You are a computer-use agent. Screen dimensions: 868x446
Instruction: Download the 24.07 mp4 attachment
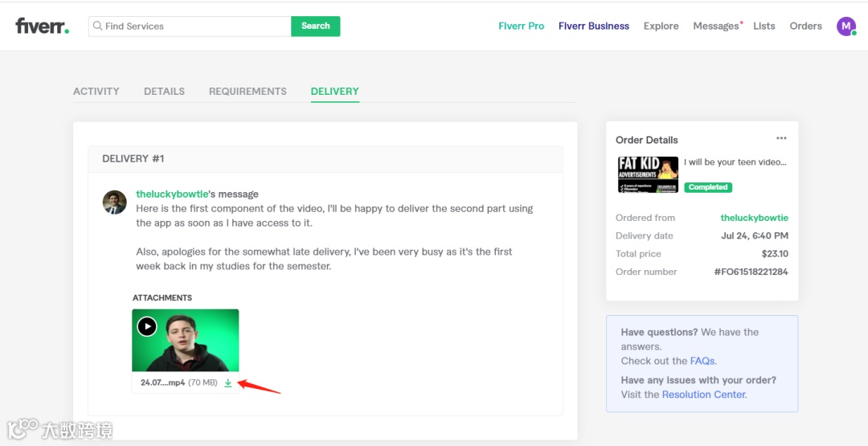click(227, 383)
